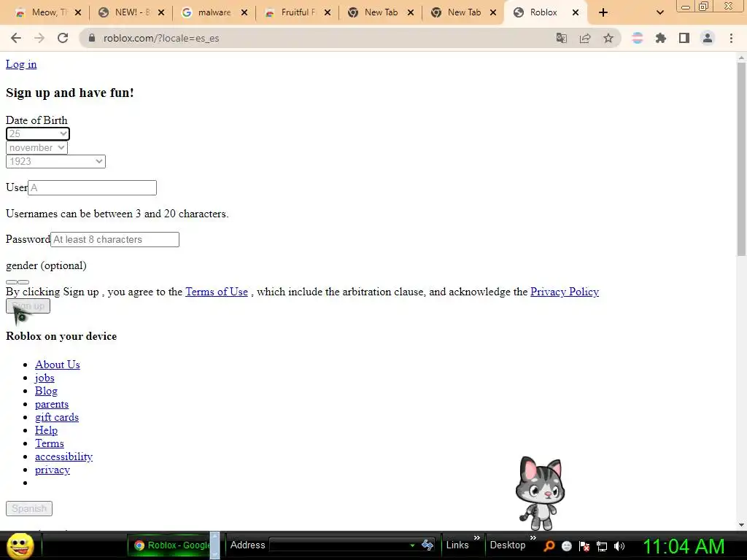Open the Chrome three-dot menu
The image size is (747, 560).
[x=731, y=38]
